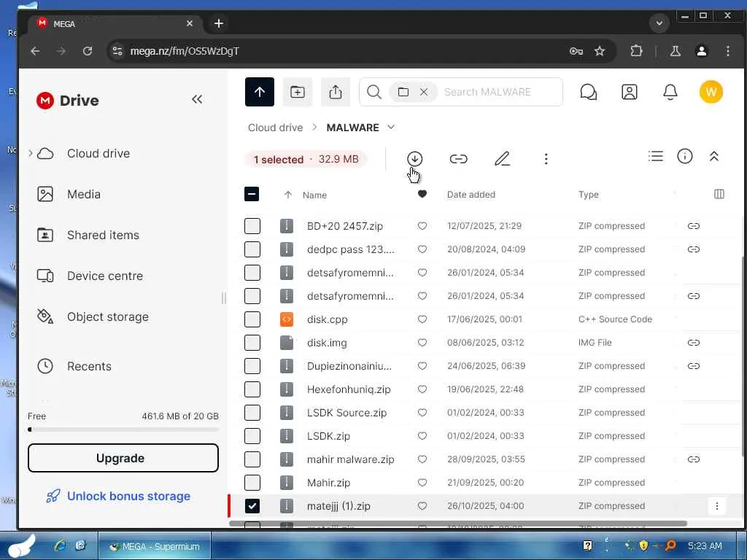Screen dimensions: 747x560
Task: Sort by favourite heart column header
Action: click(422, 194)
